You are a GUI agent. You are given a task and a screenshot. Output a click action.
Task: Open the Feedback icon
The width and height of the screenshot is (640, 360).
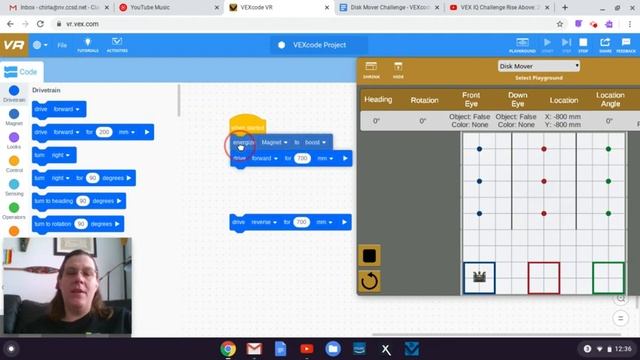[x=626, y=45]
